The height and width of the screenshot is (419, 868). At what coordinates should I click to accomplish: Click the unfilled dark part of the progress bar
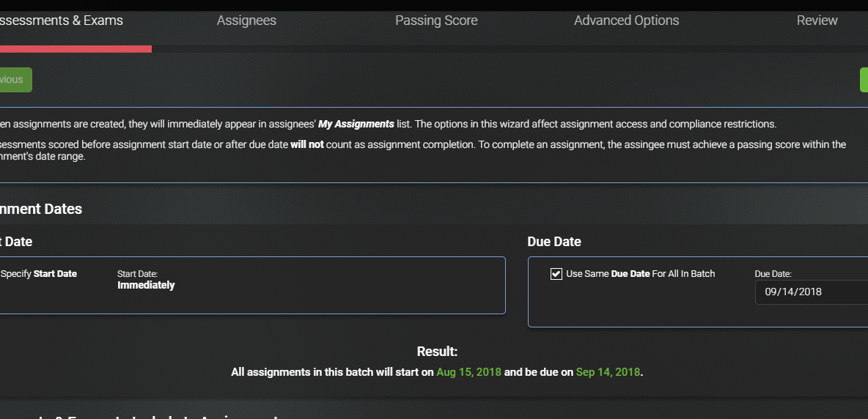(x=510, y=49)
